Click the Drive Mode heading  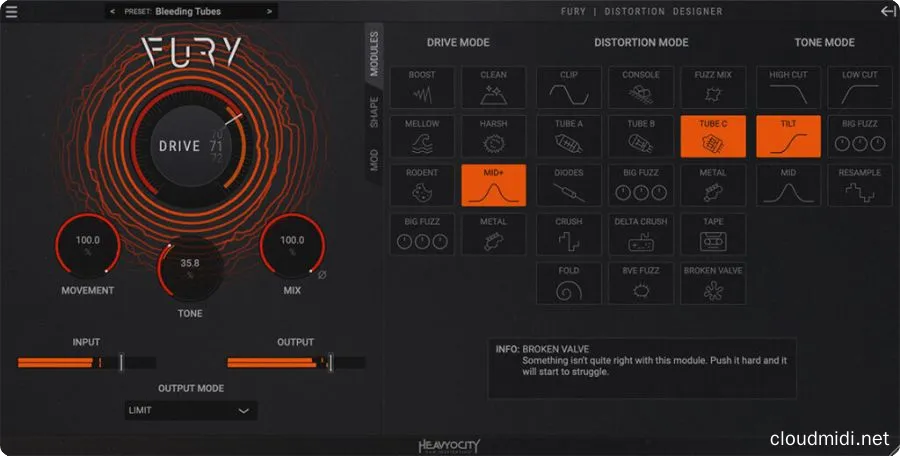[458, 42]
